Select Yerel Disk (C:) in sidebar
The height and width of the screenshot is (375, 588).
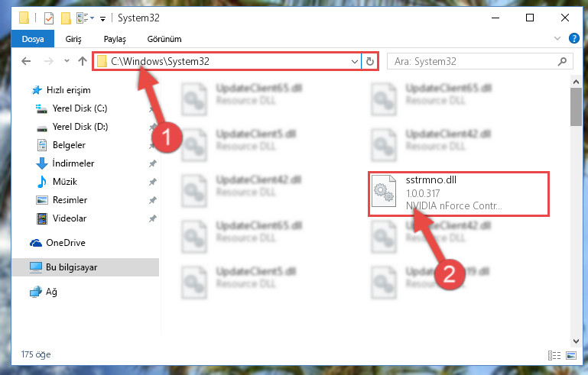coord(80,108)
